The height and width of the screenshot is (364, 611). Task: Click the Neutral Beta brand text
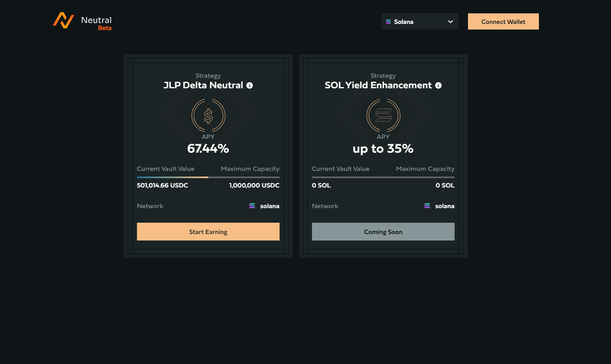coord(96,23)
